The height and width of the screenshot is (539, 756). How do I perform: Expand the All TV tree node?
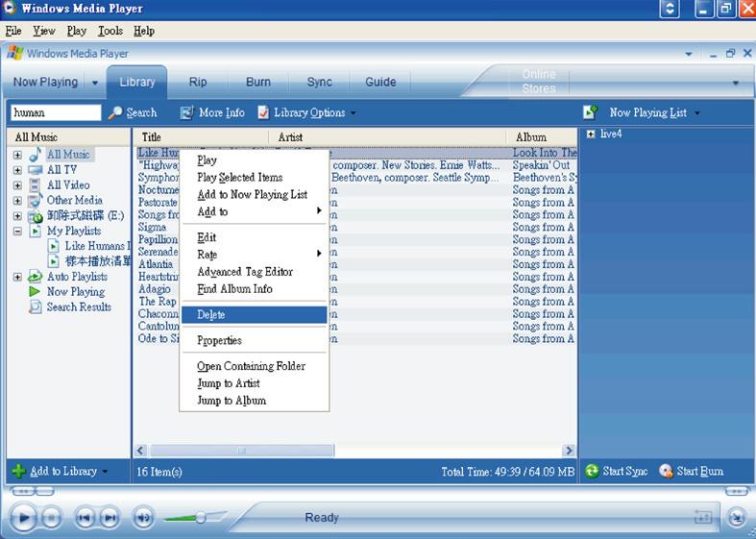(x=17, y=170)
